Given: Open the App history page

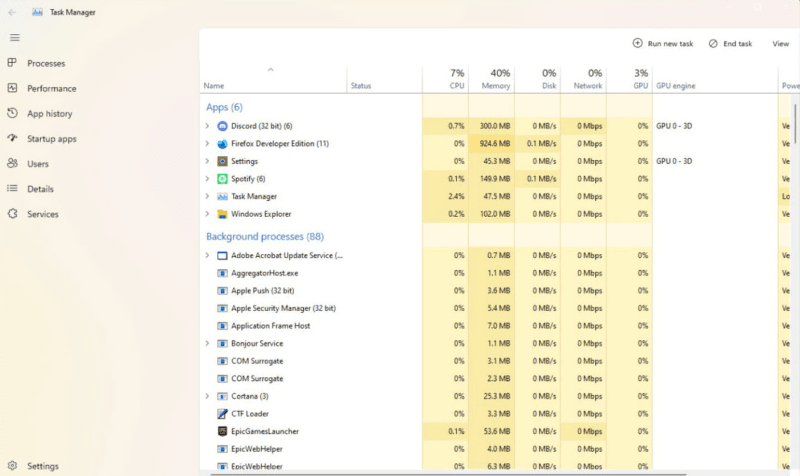Looking at the screenshot, I should pyautogui.click(x=49, y=113).
